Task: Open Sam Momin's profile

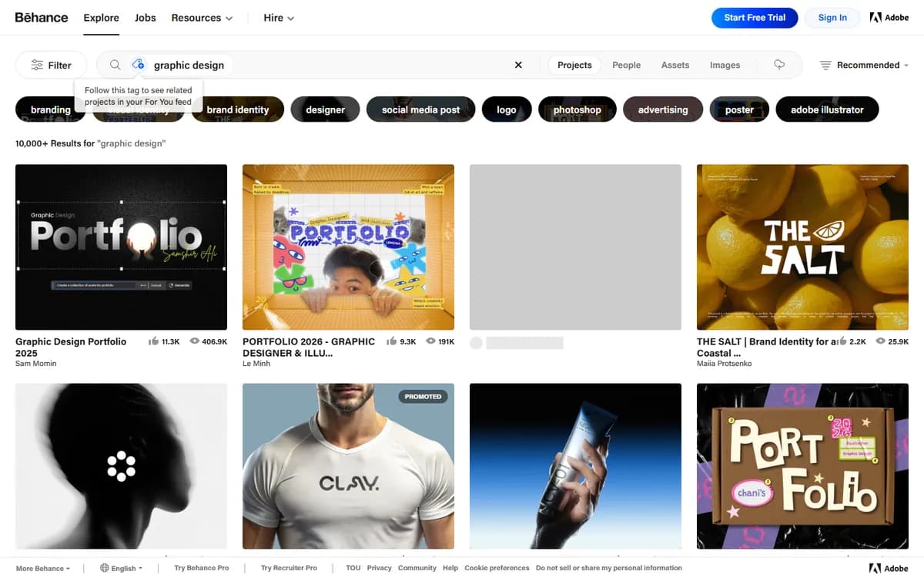Action: (x=35, y=364)
